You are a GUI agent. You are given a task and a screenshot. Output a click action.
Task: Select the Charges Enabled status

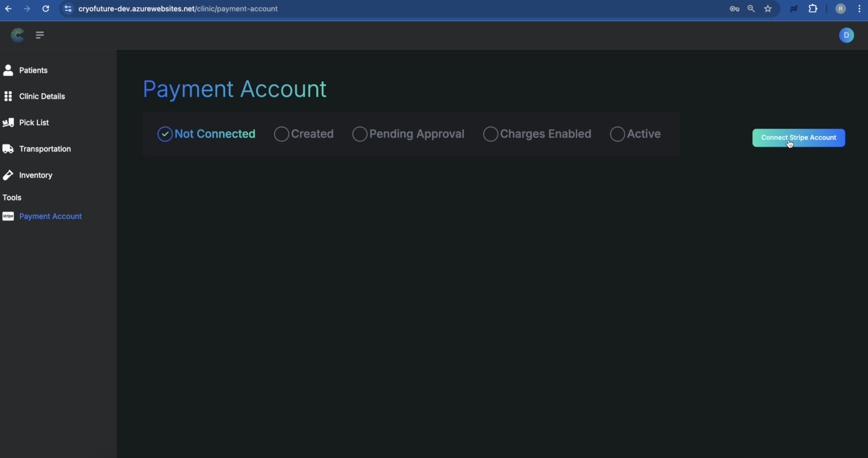click(x=490, y=134)
